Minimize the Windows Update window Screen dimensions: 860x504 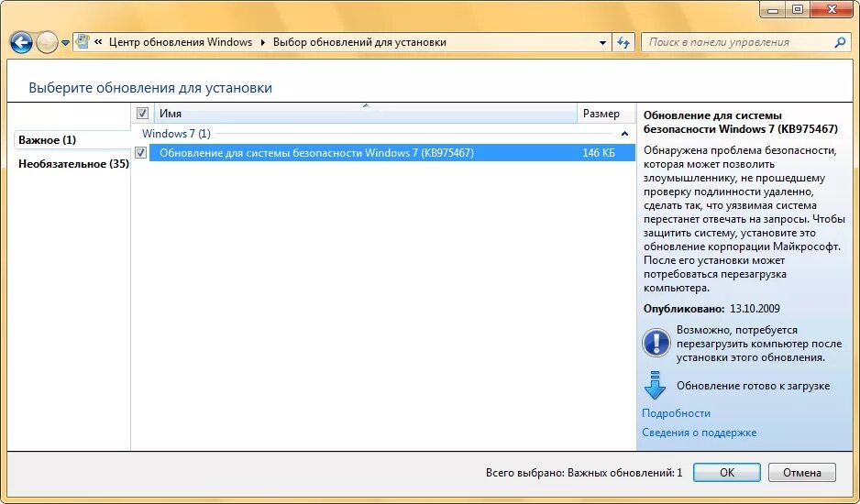pos(773,9)
